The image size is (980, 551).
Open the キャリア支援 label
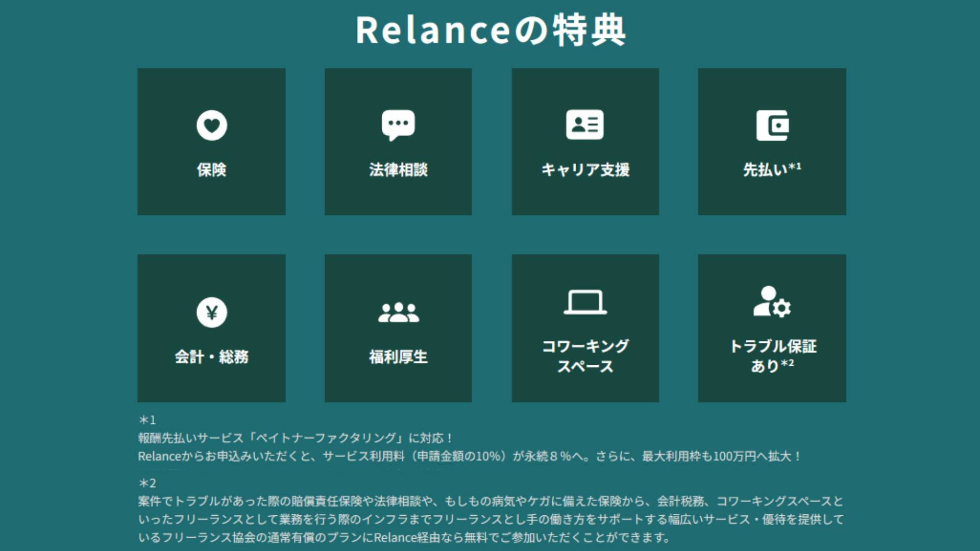point(585,170)
